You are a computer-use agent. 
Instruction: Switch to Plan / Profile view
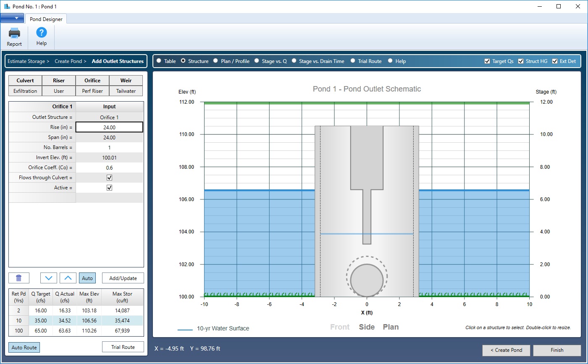pos(216,61)
